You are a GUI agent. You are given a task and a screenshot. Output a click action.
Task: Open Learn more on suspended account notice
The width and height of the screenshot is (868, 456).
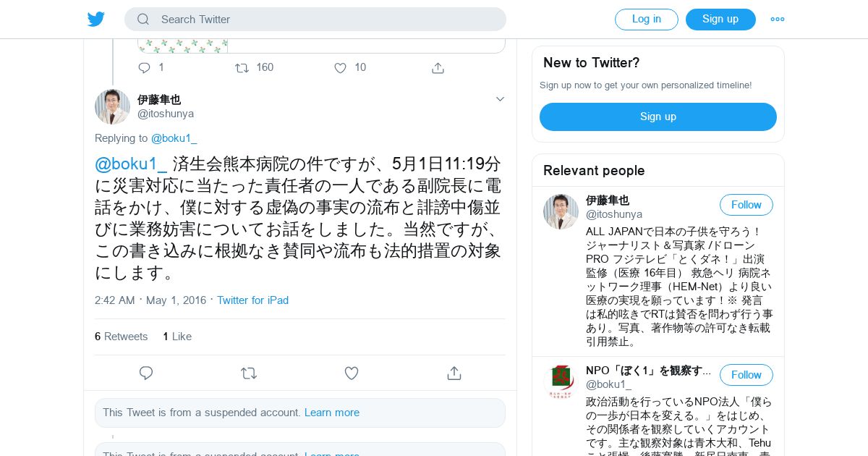pos(332,413)
